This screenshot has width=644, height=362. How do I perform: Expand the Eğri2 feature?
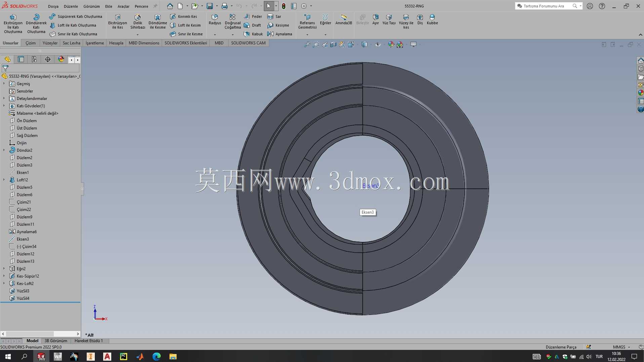point(4,268)
